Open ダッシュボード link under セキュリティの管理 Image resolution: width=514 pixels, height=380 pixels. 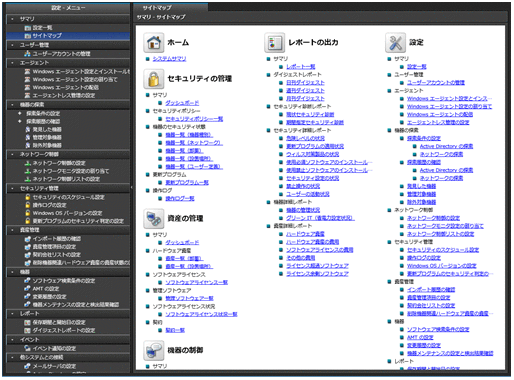[x=182, y=103]
